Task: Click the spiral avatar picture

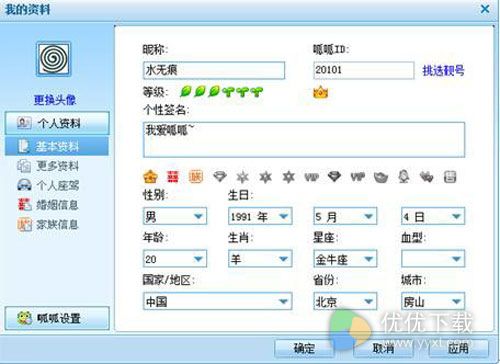Action: (x=54, y=59)
